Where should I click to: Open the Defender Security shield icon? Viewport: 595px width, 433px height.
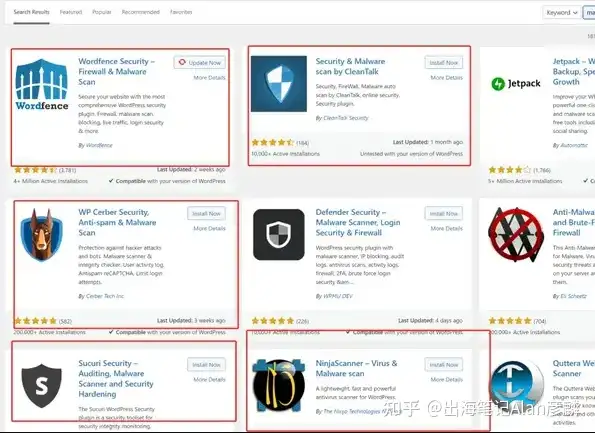click(279, 235)
